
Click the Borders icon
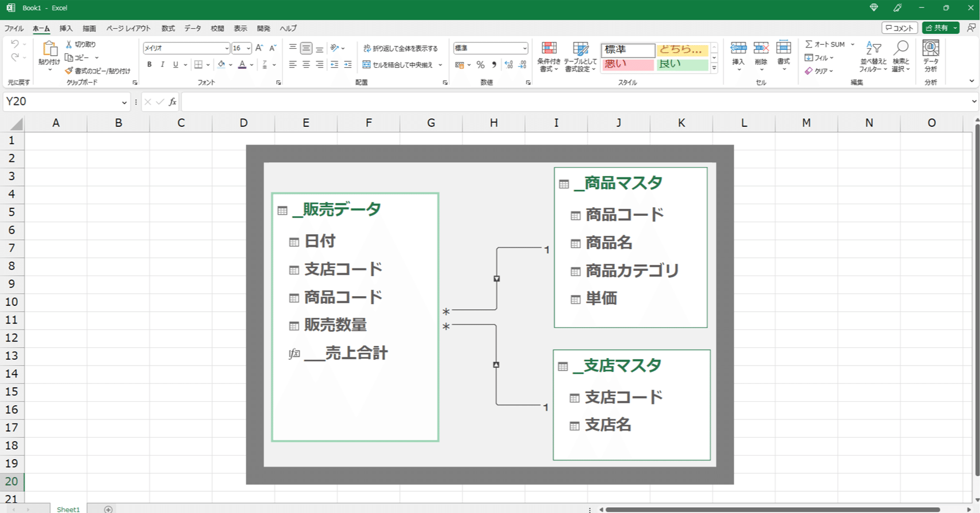coord(198,65)
